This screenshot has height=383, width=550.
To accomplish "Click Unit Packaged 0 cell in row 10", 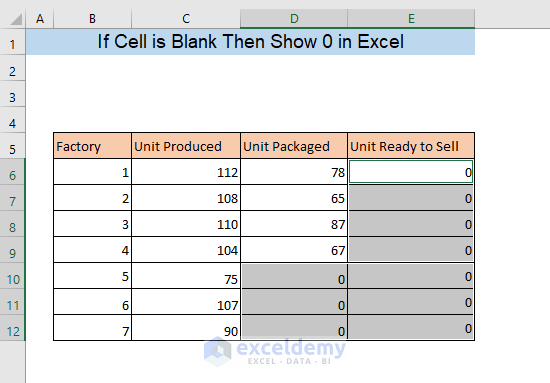I will (x=294, y=276).
